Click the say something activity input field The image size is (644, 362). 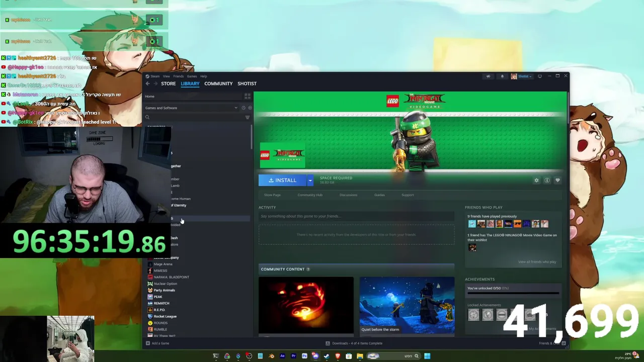356,216
